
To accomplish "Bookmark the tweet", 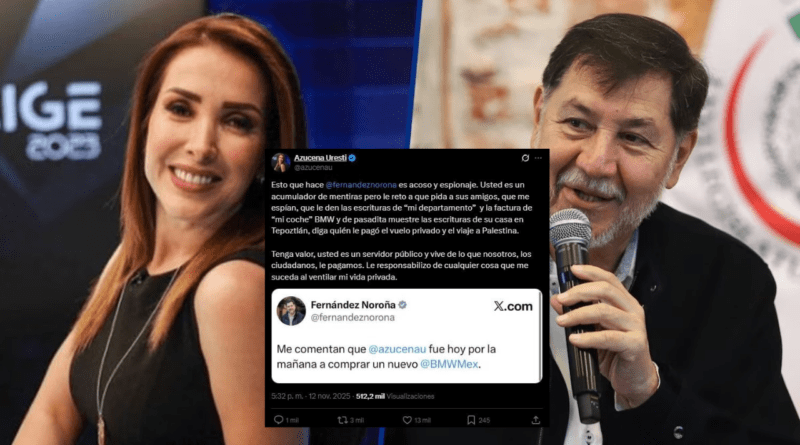I will coord(471,420).
